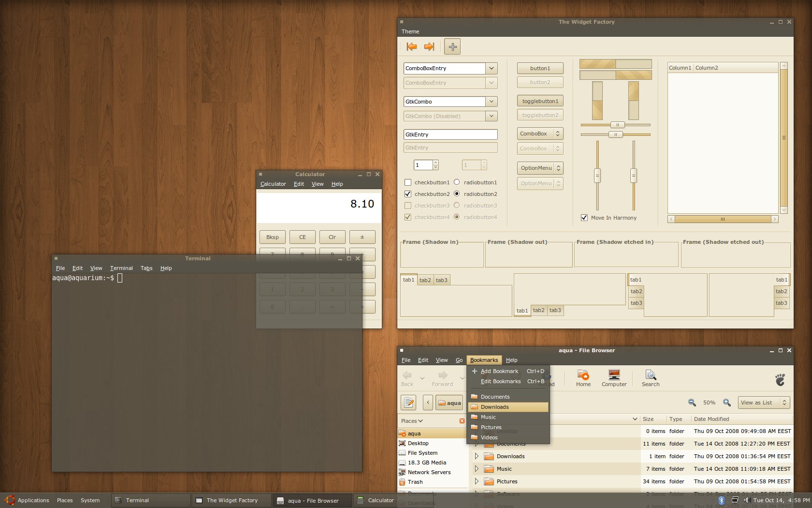Choose Edit Bookmarks from the menu
The image size is (812, 508).
[508, 381]
